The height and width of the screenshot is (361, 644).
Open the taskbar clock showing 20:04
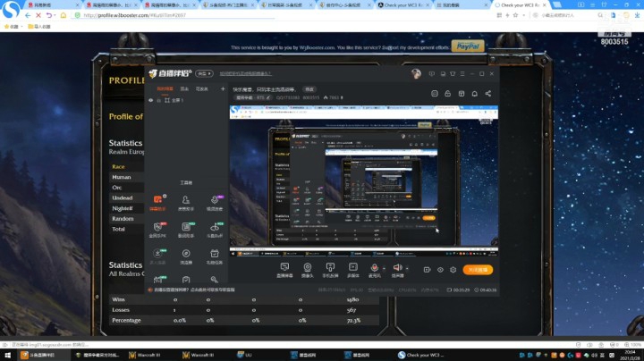pyautogui.click(x=629, y=355)
